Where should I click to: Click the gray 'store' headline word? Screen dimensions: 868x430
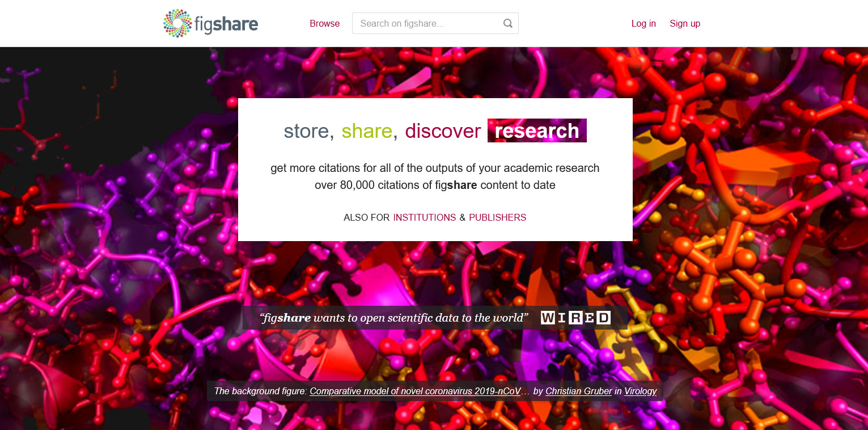(306, 131)
